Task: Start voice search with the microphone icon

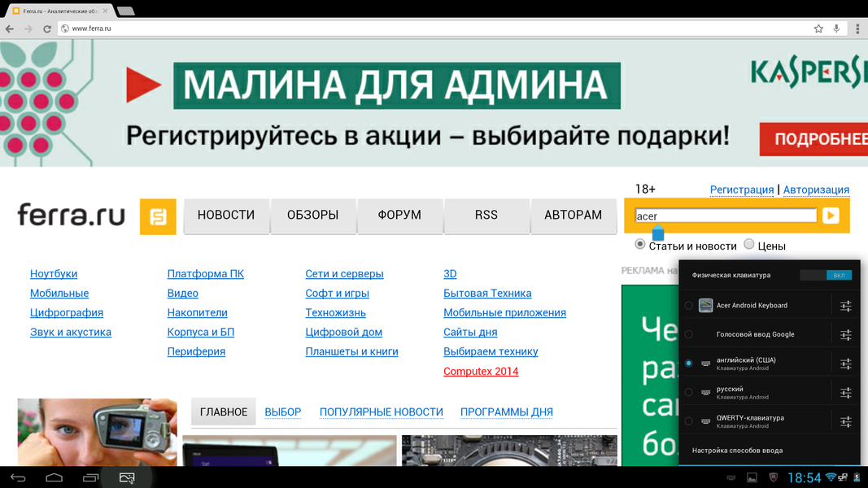Action: pos(836,28)
